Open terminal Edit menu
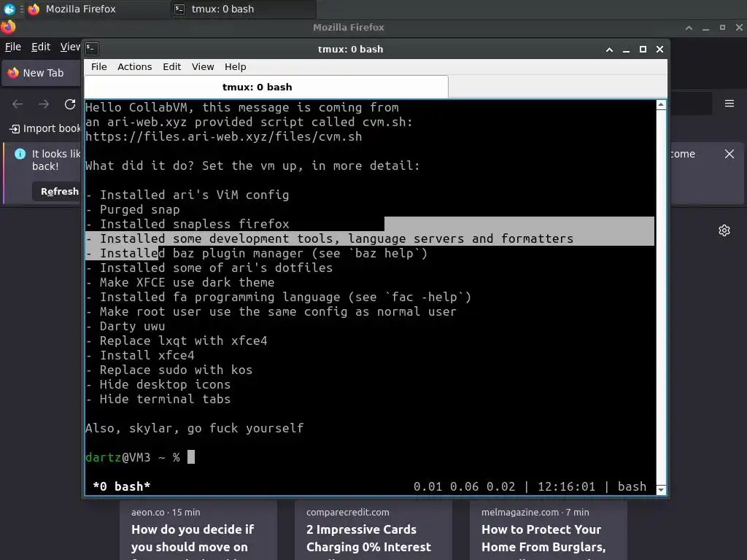 [171, 66]
